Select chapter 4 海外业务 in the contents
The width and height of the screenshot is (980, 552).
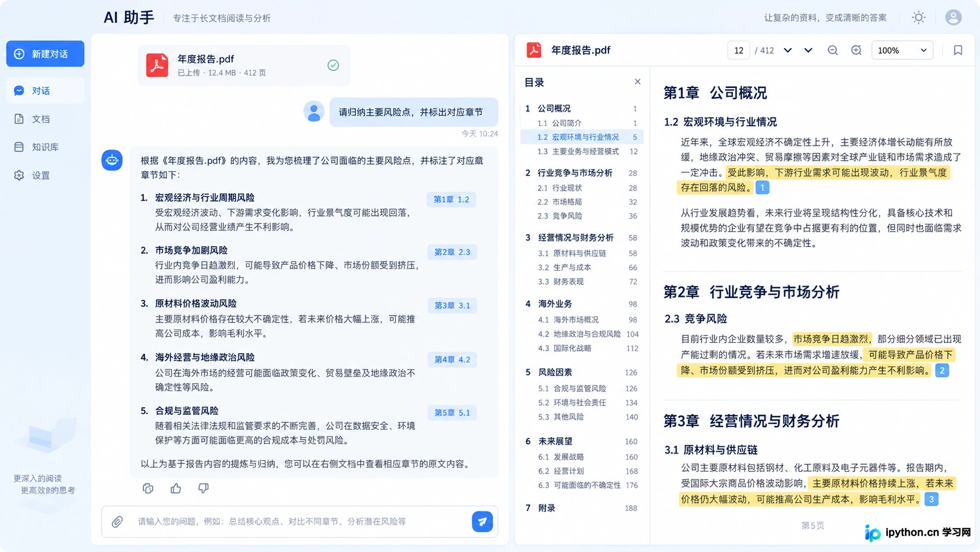(x=582, y=304)
